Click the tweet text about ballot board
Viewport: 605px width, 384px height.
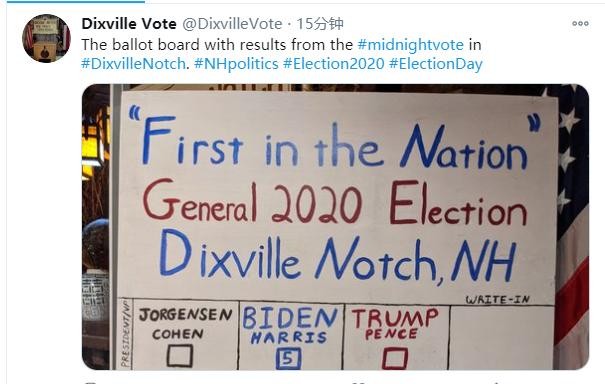282,54
